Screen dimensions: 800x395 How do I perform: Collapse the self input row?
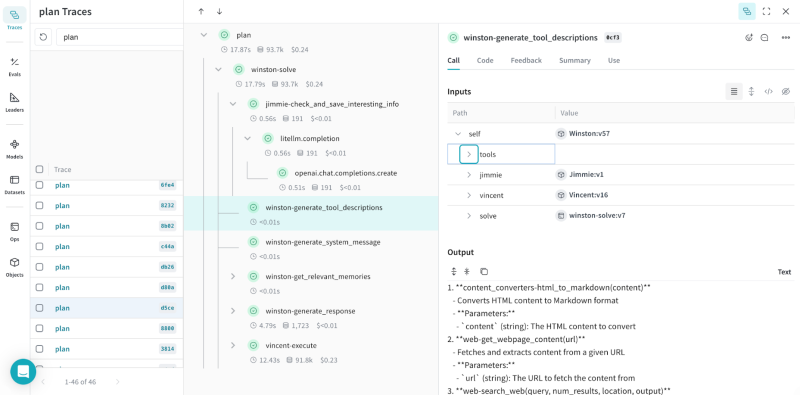tap(458, 134)
